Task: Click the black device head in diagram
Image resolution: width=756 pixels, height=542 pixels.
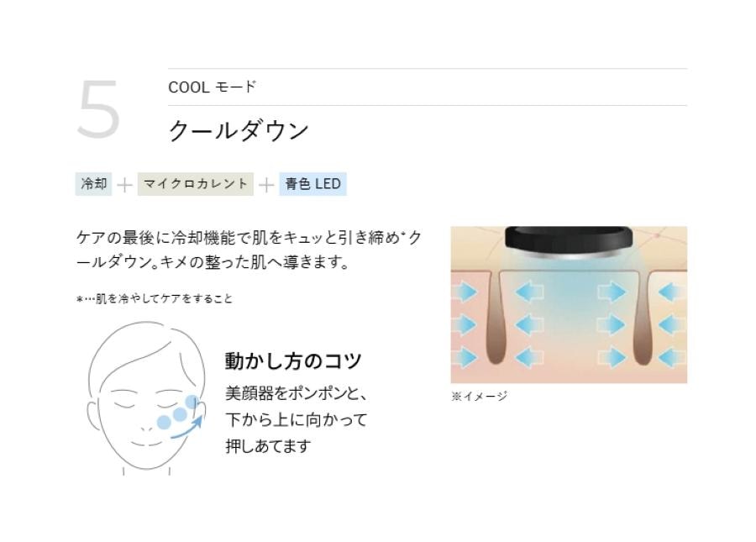Action: 569,240
